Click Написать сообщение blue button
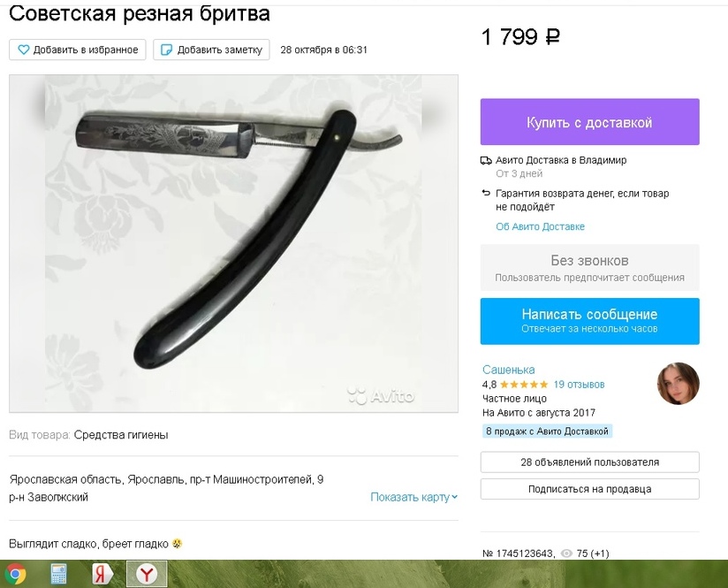Screen dimensions: 728x588 [x=589, y=321]
